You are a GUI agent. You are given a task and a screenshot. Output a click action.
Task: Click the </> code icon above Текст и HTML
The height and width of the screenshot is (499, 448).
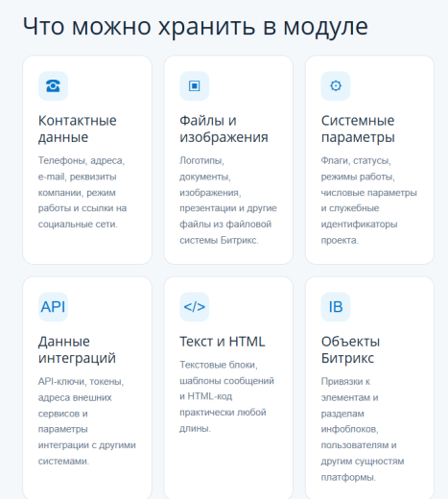pos(195,307)
